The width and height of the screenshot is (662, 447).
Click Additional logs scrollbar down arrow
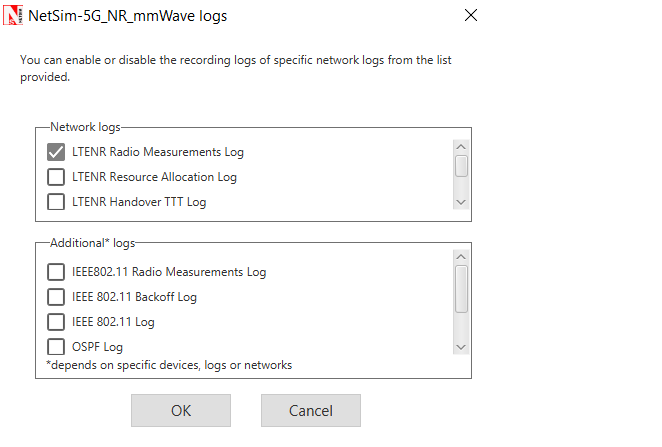[x=461, y=347]
